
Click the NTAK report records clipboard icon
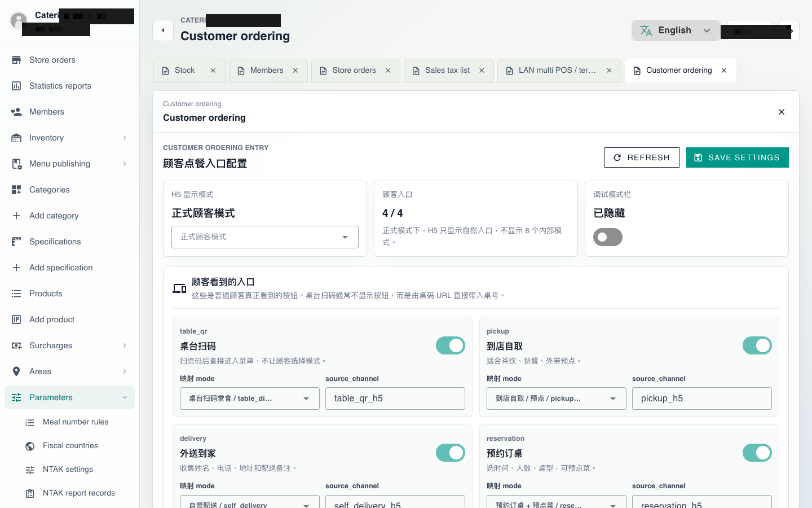[x=30, y=493]
